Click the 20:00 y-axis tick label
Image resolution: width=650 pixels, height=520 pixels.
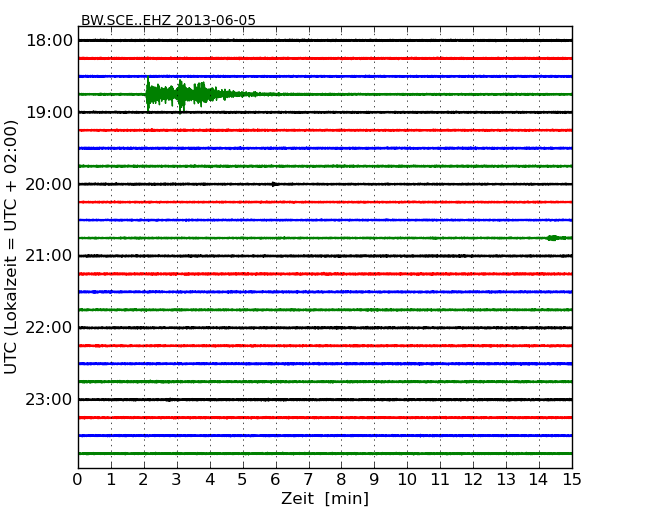click(x=49, y=184)
